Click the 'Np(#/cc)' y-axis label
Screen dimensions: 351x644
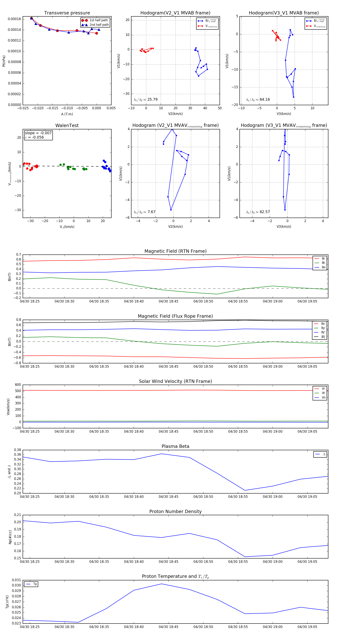pyautogui.click(x=10, y=537)
